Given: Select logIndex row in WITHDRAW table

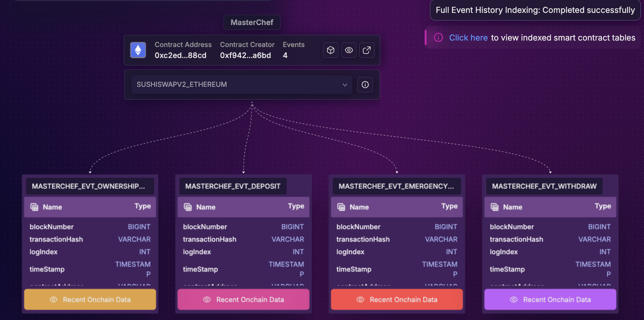Looking at the screenshot, I should [550, 252].
